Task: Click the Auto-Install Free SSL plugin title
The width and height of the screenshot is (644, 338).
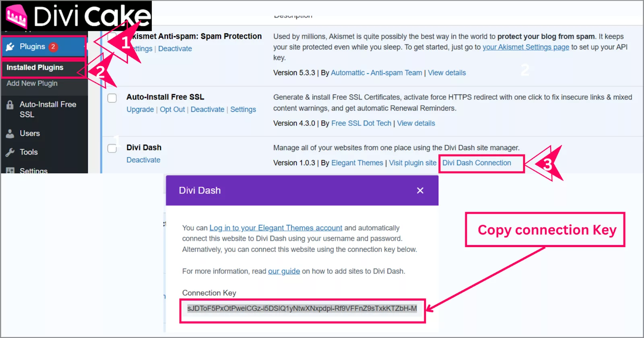Action: pyautogui.click(x=165, y=97)
